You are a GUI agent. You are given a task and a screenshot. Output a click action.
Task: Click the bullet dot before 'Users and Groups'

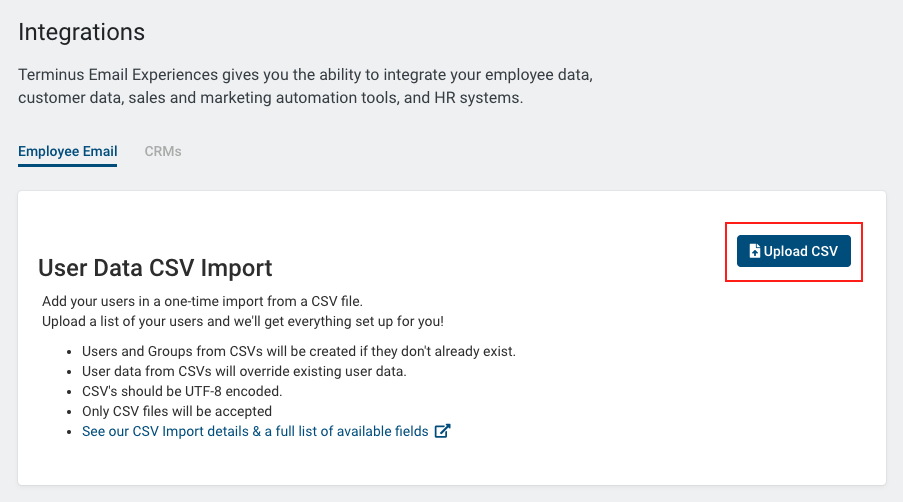click(69, 352)
